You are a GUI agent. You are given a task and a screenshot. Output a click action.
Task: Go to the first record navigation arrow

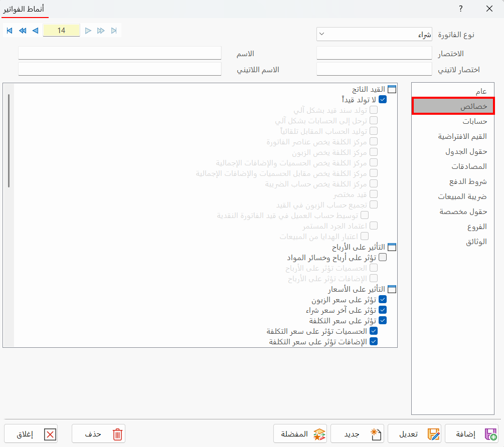(10, 31)
